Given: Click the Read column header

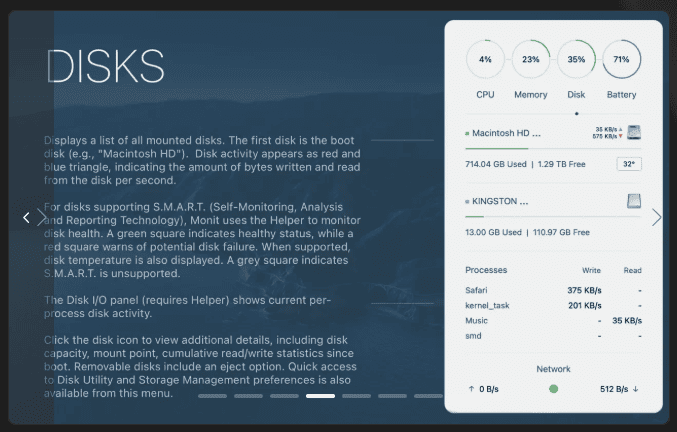Looking at the screenshot, I should pyautogui.click(x=633, y=270).
